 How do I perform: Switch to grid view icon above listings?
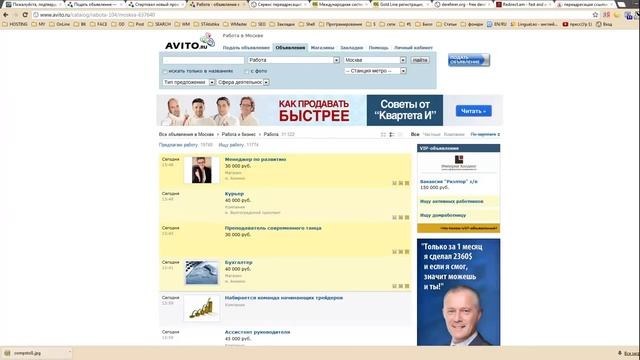pyautogui.click(x=383, y=134)
